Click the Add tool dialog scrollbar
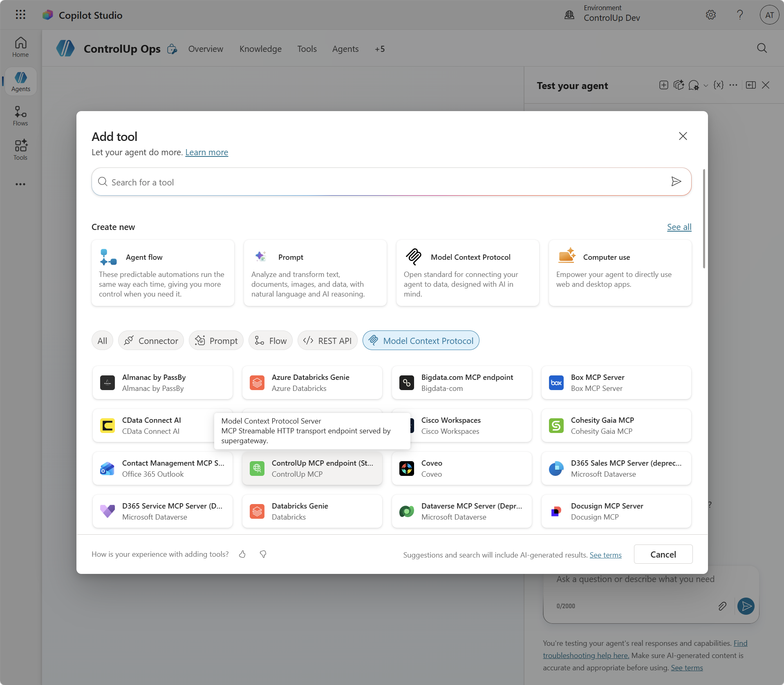Image resolution: width=784 pixels, height=685 pixels. [704, 219]
